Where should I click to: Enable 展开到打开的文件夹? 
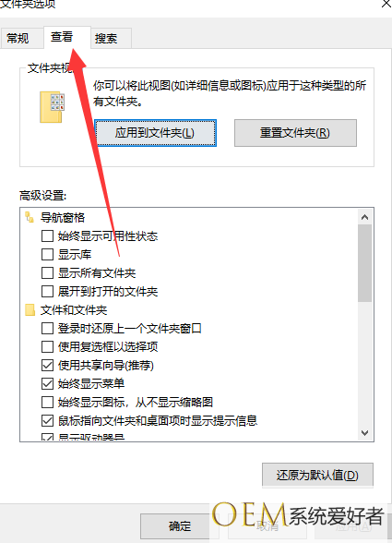(47, 291)
